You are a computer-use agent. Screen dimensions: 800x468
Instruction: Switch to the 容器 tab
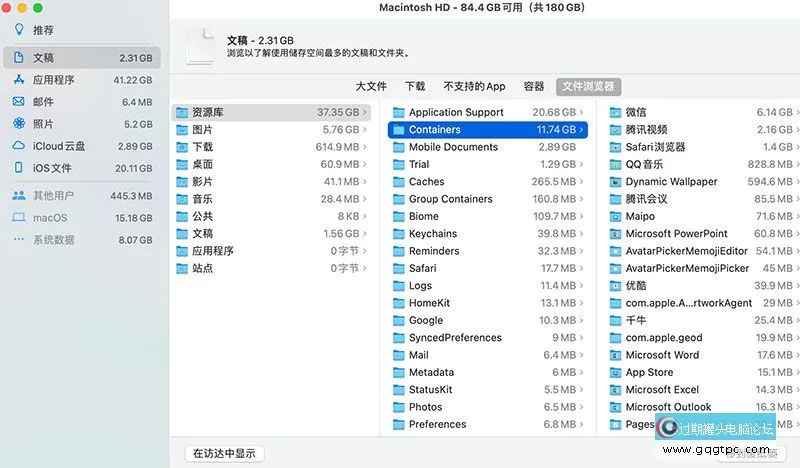534,86
